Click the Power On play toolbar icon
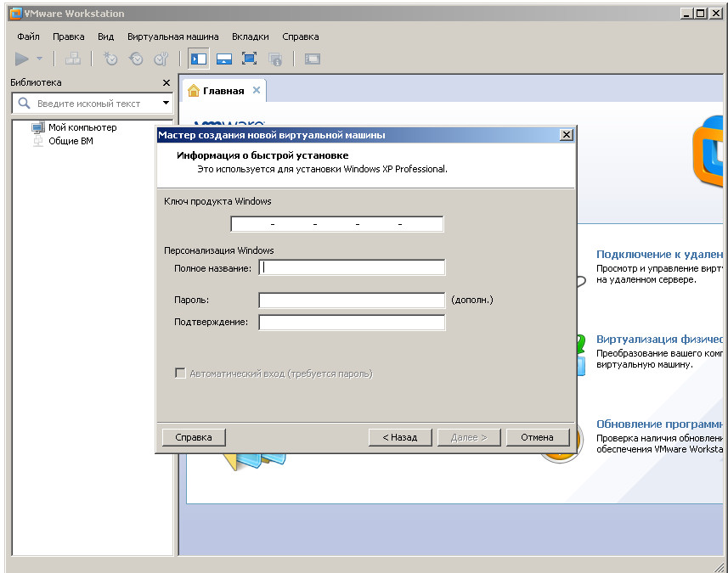The width and height of the screenshot is (728, 573). click(22, 59)
